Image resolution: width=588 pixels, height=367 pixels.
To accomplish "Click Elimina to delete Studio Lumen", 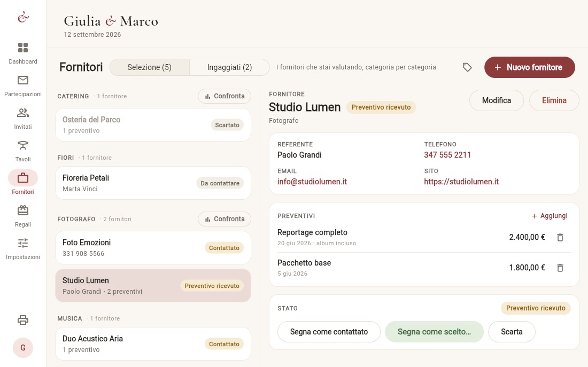I will click(554, 100).
